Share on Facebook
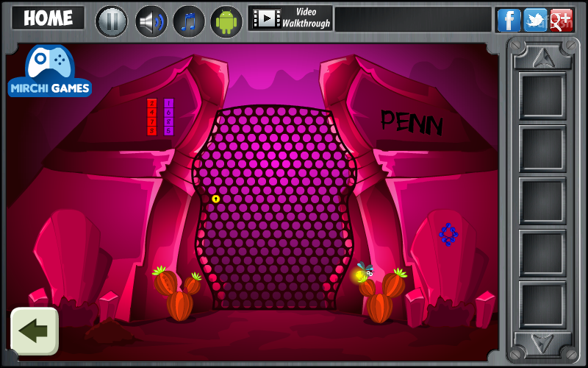Viewport: 588px width, 368px height. [509, 20]
